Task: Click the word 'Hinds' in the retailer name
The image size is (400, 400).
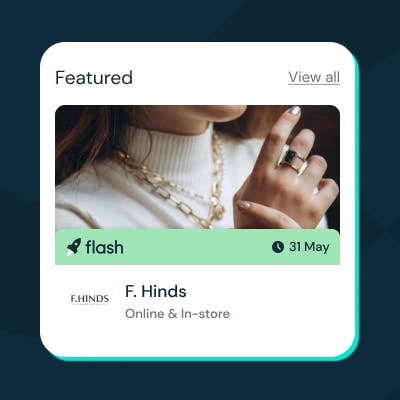Action: (x=164, y=291)
